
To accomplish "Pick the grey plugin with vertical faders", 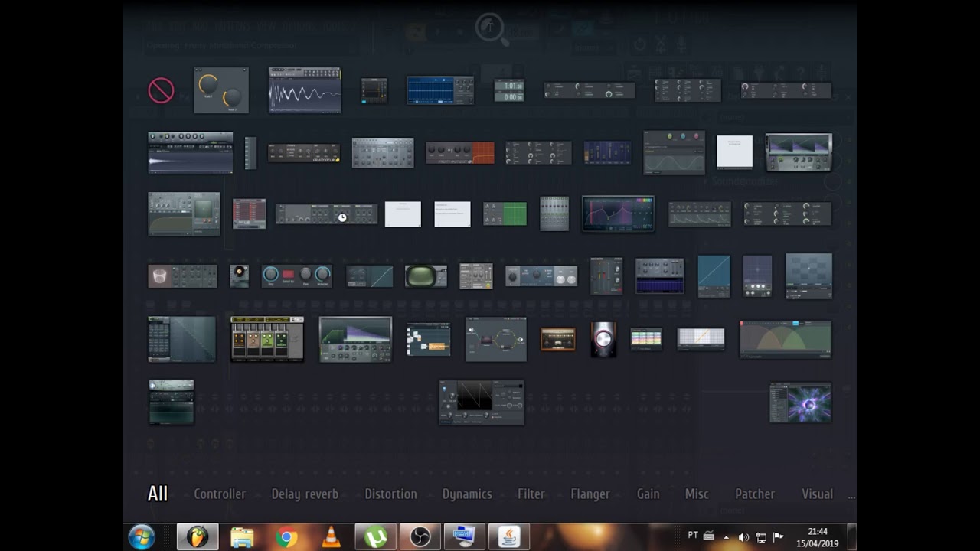I will [554, 214].
